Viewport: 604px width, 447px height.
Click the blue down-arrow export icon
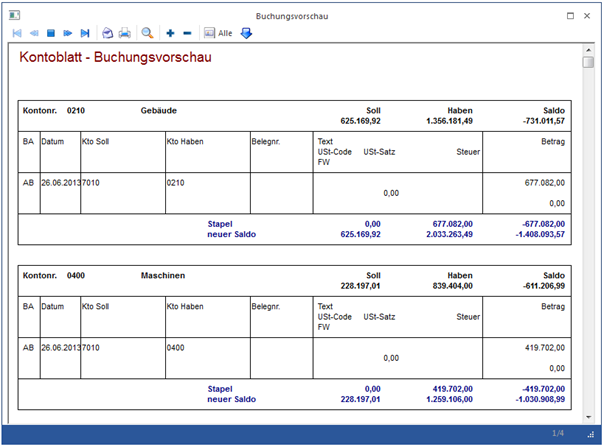pyautogui.click(x=246, y=33)
